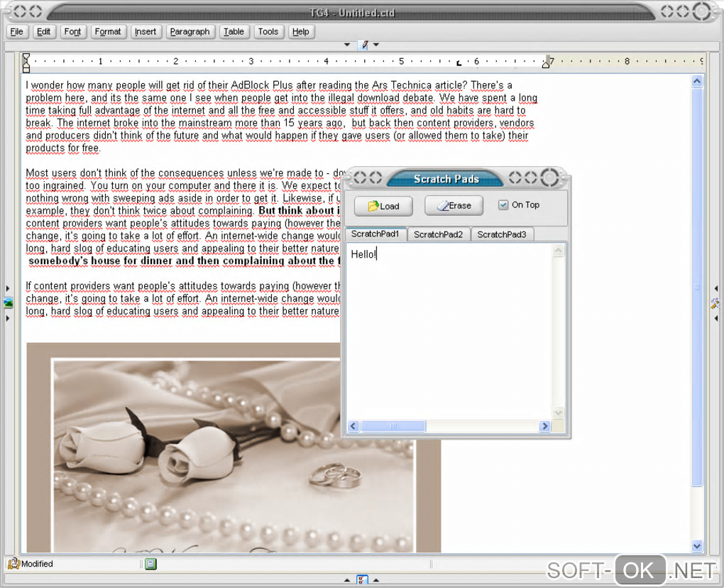
Task: Click the upper arrow on the right side strip
Action: pos(715,288)
